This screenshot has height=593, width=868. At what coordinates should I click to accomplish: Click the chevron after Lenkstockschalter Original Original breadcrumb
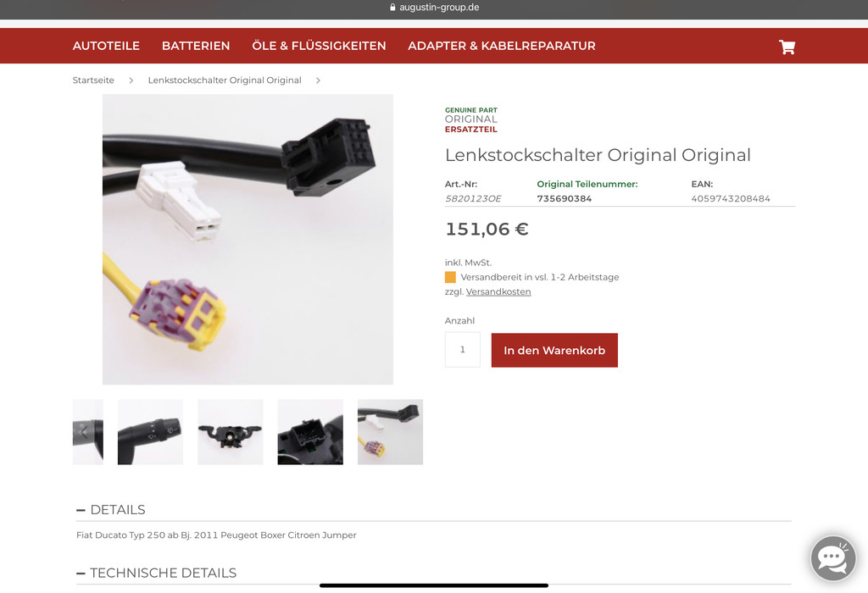[x=319, y=80]
